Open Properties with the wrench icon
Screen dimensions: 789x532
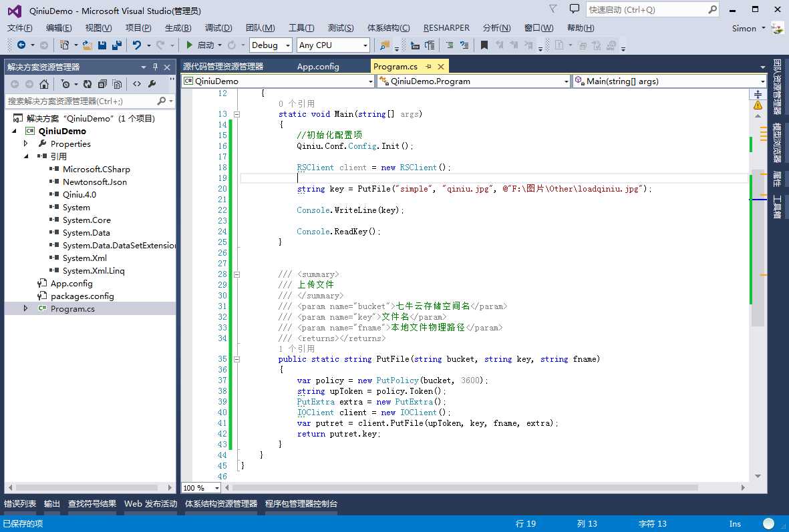152,84
